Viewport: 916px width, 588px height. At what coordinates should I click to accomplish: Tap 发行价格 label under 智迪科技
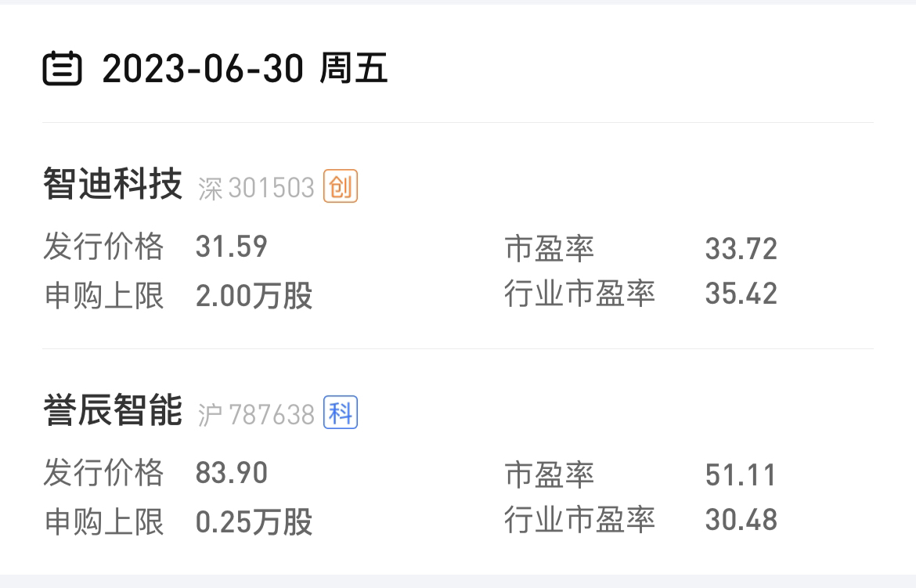103,246
